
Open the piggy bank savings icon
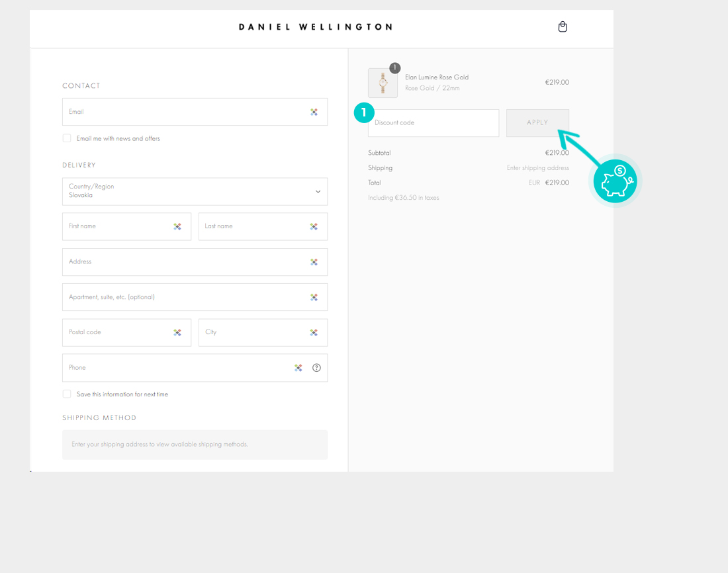pos(615,181)
